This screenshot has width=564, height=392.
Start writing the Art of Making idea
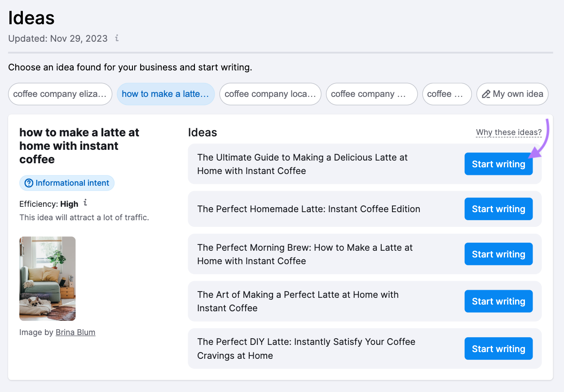(498, 301)
